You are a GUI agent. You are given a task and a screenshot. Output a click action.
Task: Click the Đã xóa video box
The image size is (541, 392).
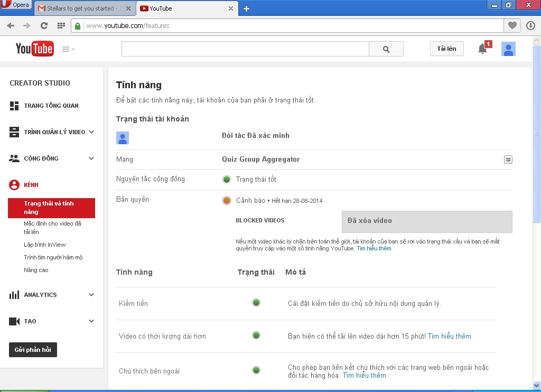click(x=427, y=221)
